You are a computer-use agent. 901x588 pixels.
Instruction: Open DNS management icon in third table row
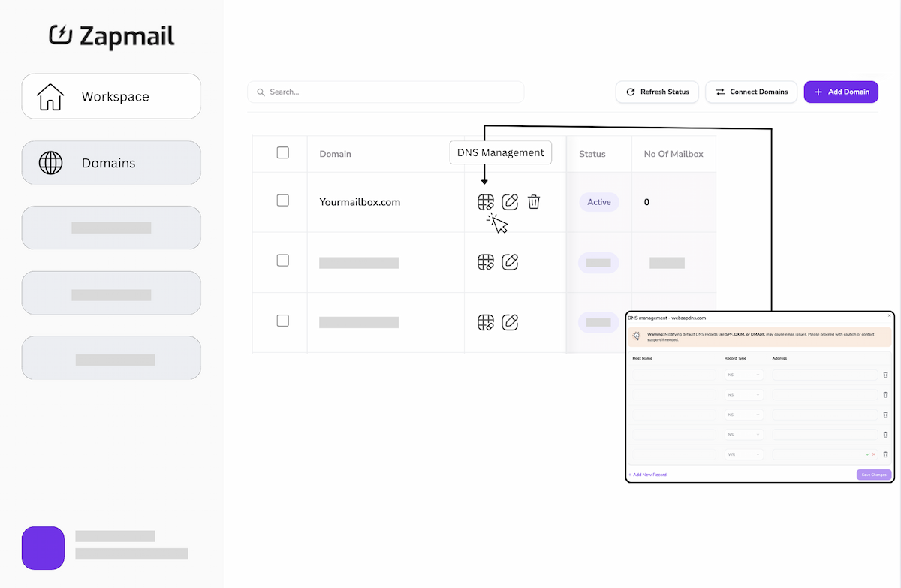coord(486,322)
